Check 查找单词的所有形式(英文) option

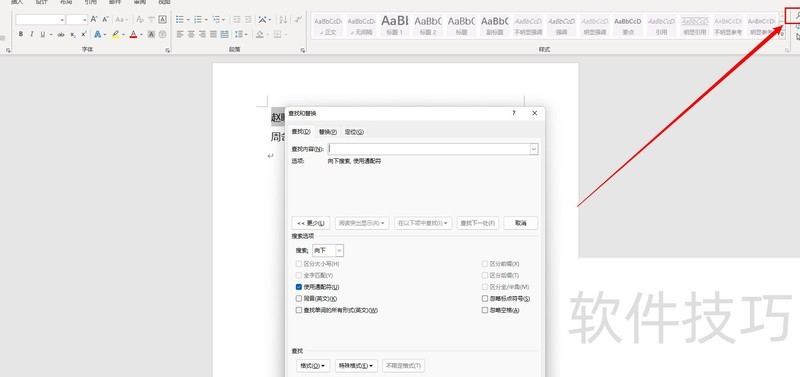pyautogui.click(x=299, y=310)
